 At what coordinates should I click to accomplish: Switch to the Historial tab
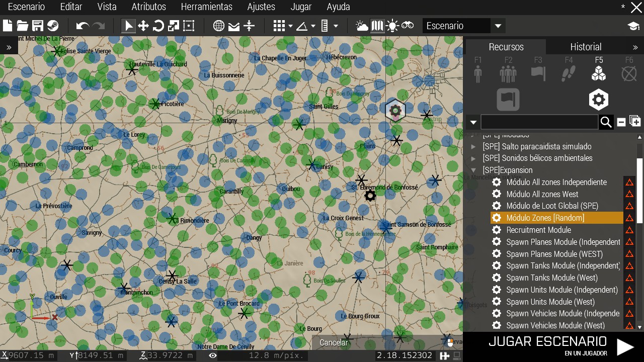[x=586, y=47]
